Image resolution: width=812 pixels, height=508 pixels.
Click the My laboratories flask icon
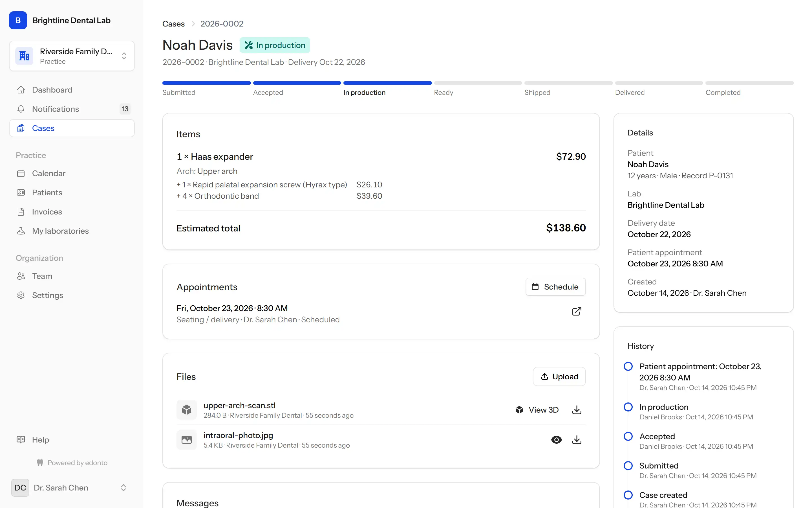pos(21,231)
